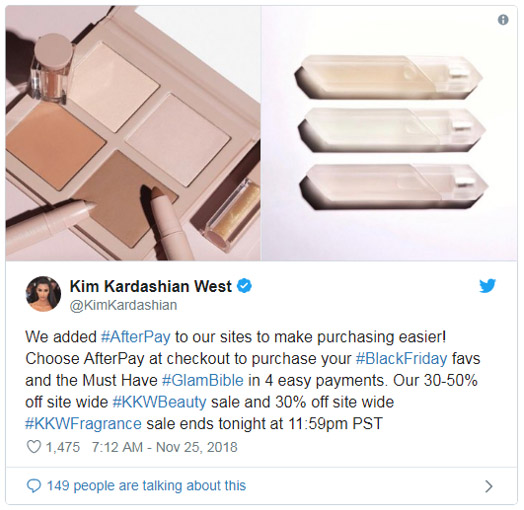This screenshot has width=524, height=510.
Task: View the 149 people are talking about this link
Action: point(146,486)
